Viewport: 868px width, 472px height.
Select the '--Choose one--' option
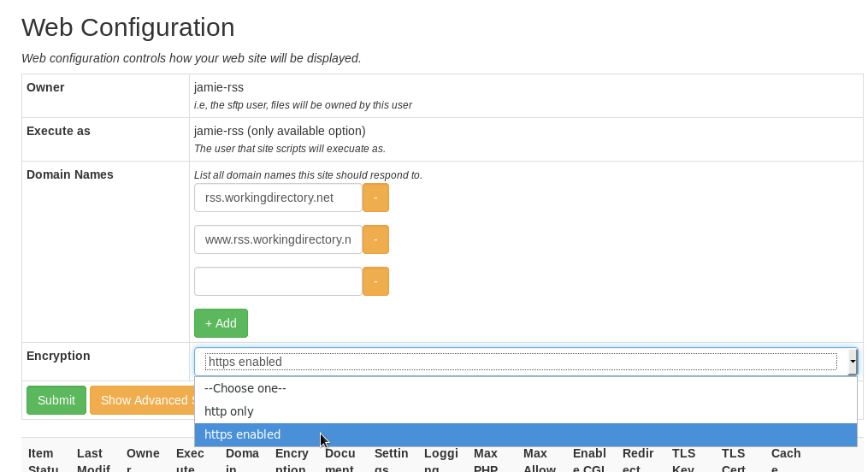(x=526, y=388)
